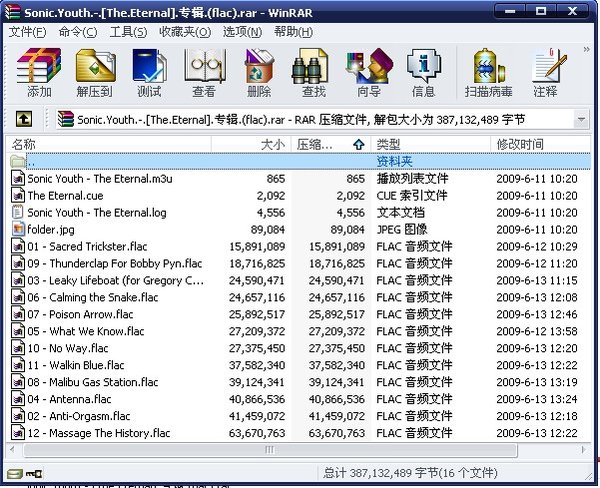
Task: Select Sonic Youth - The Eternal.m3u file
Action: [x=299, y=178]
